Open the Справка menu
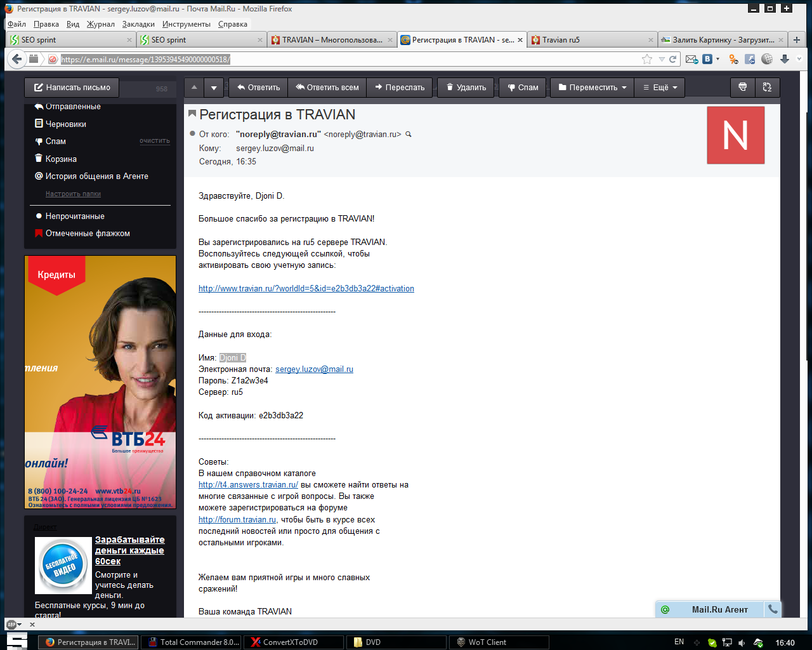812x650 pixels. [233, 24]
